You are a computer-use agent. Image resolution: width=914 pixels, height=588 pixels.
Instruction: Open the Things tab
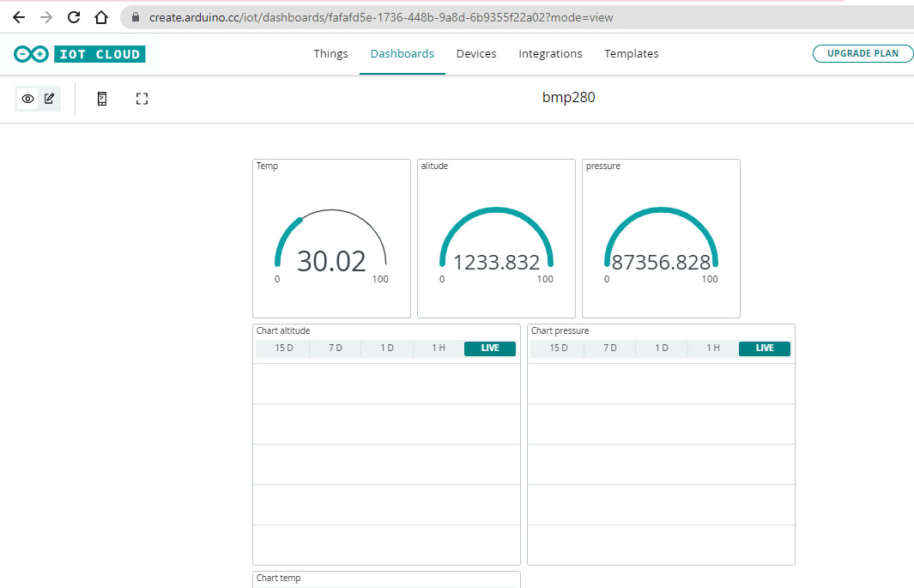pyautogui.click(x=330, y=53)
